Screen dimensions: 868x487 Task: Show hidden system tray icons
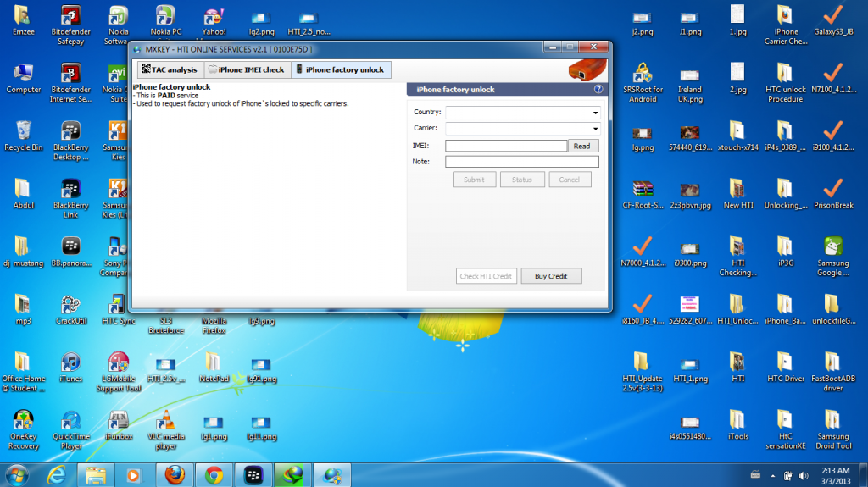[x=773, y=475]
